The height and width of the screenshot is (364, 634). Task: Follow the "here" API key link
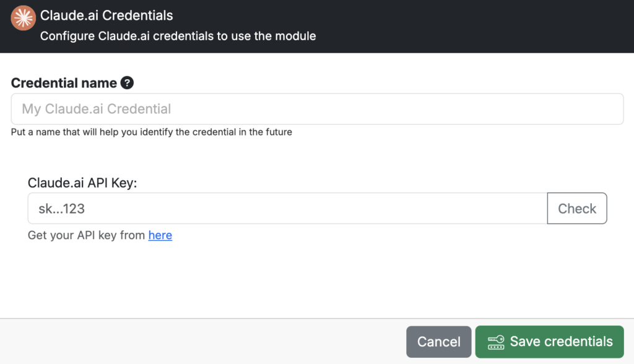pyautogui.click(x=160, y=235)
